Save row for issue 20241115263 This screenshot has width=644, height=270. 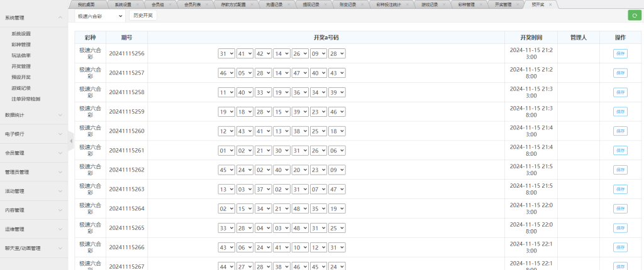(620, 189)
